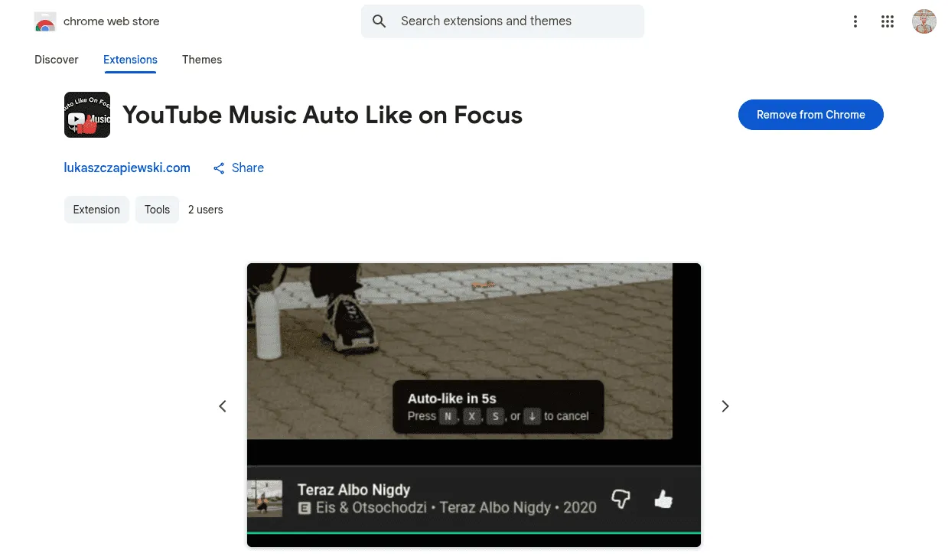948x560 pixels.
Task: Open the lukaszczapiewski.com developer link
Action: [x=127, y=168]
